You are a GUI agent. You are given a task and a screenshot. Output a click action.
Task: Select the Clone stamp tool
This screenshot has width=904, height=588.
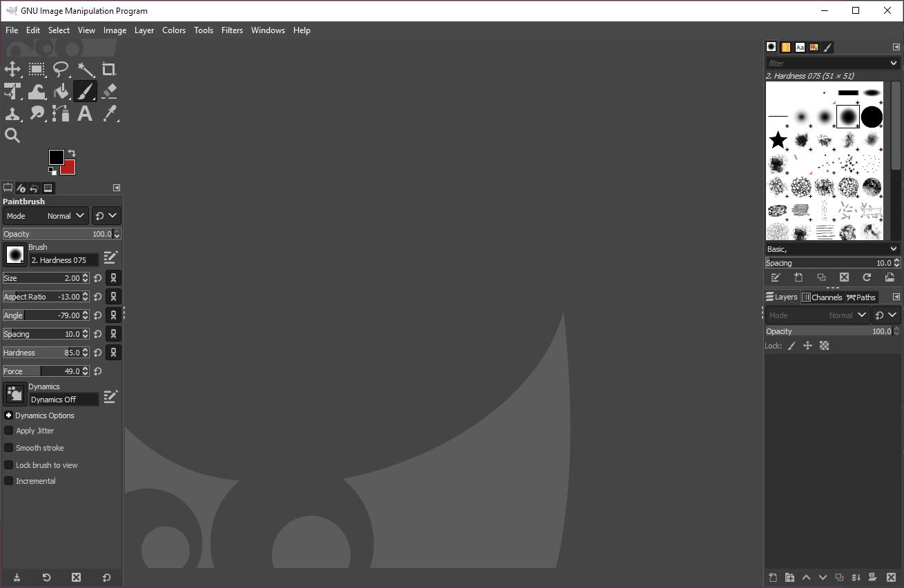click(x=12, y=113)
